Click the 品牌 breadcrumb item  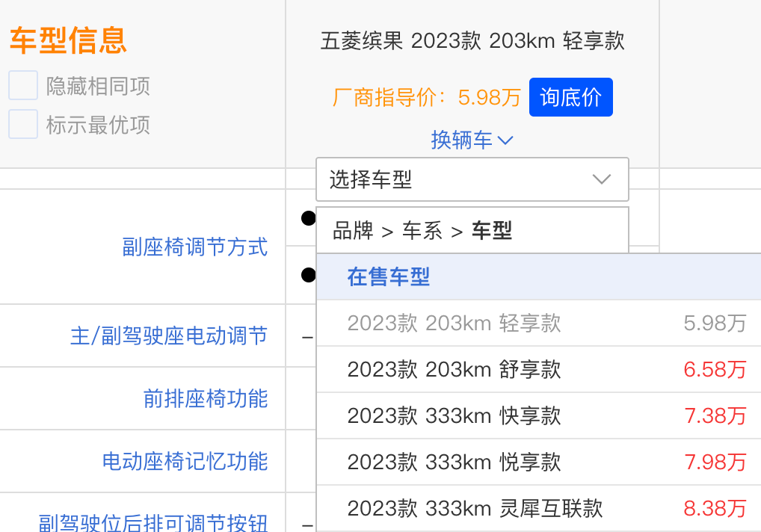353,231
